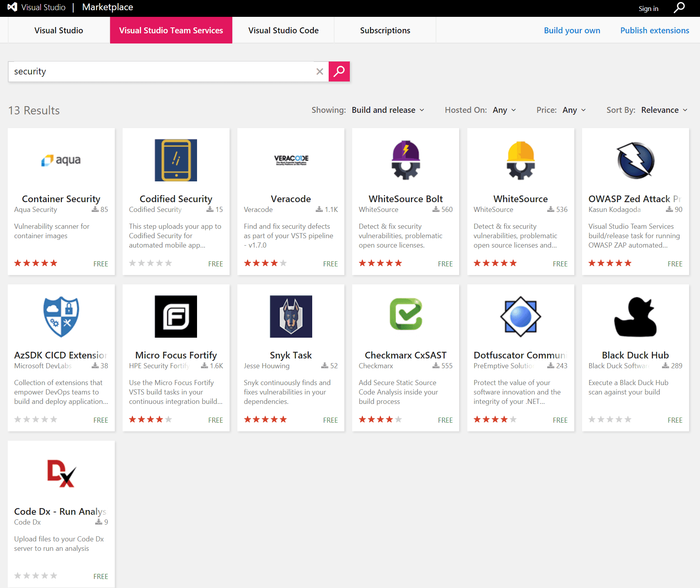This screenshot has width=700, height=588.
Task: Submit search with pink magnifier button
Action: pyautogui.click(x=339, y=71)
